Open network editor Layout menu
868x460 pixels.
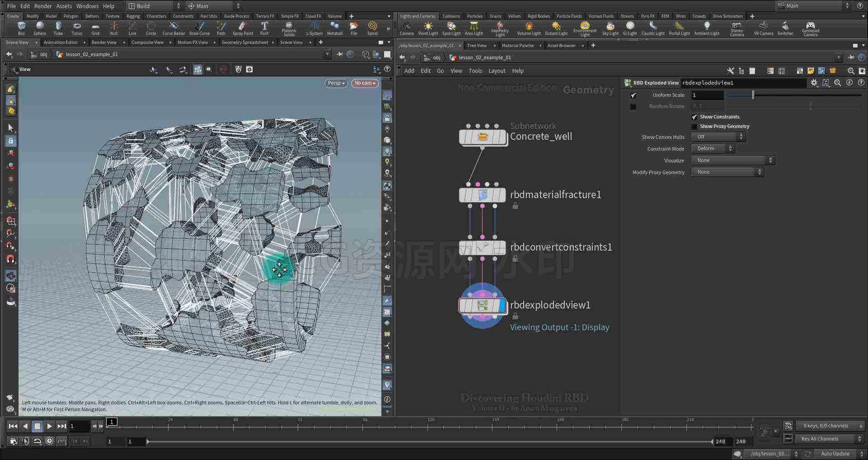point(497,71)
